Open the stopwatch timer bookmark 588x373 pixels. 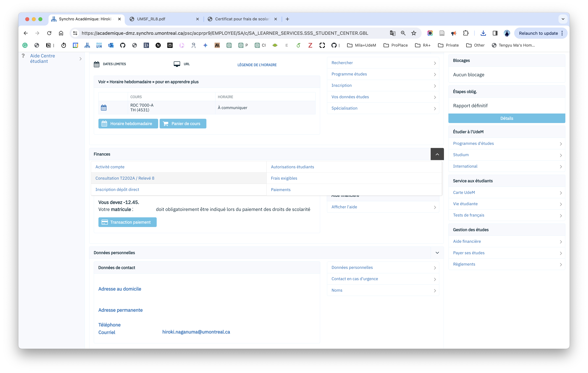(64, 45)
